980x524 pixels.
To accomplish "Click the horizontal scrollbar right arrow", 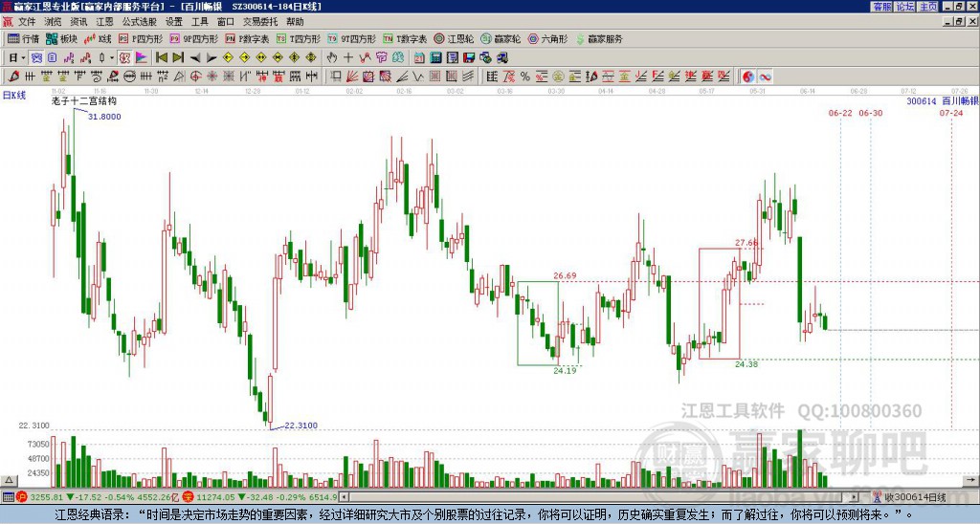I will point(855,497).
